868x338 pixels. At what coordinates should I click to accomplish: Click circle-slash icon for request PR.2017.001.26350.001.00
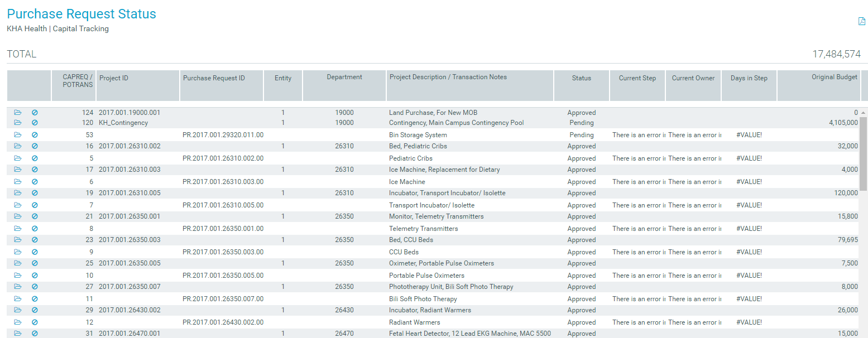click(x=35, y=229)
